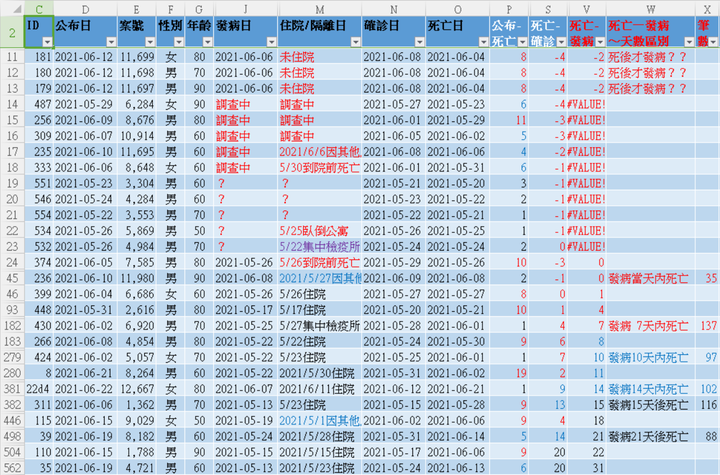
Task: Click 5/30到院前死亡 cell
Action: coord(320,168)
